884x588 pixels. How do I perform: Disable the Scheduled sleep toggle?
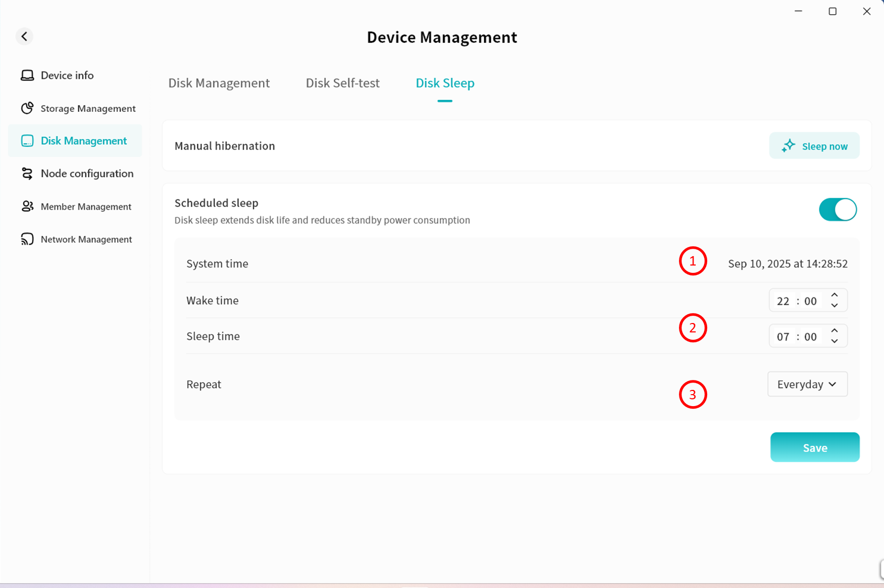tap(837, 210)
